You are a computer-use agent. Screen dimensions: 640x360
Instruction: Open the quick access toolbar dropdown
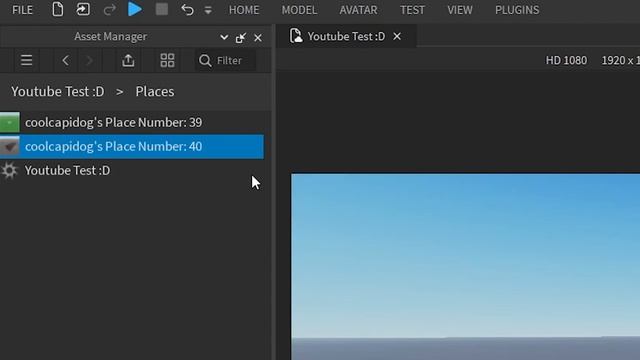tap(208, 10)
